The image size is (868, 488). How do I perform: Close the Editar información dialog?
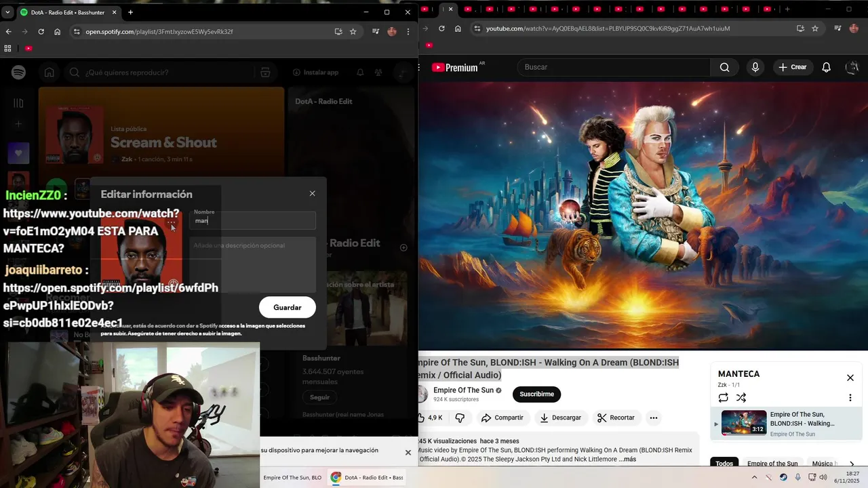tap(312, 193)
